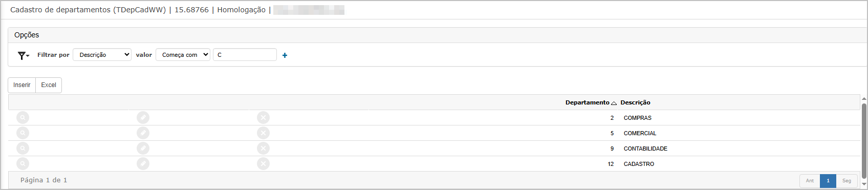The width and height of the screenshot is (868, 190).
Task: Delete the COMPRAS department row
Action: (x=263, y=118)
